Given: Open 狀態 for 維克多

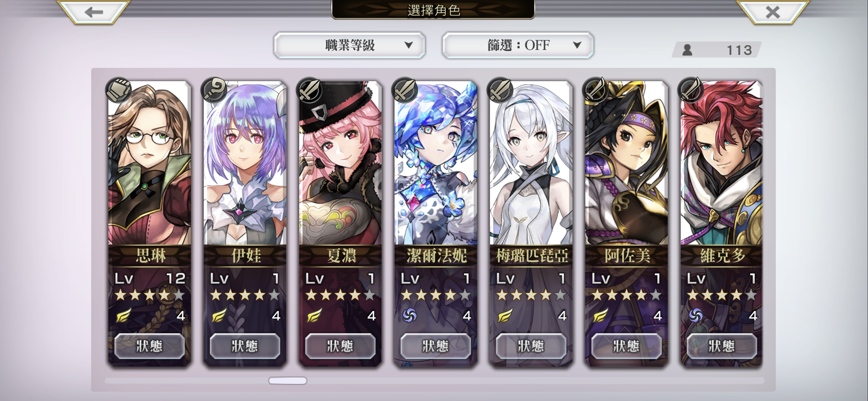Looking at the screenshot, I should [722, 346].
